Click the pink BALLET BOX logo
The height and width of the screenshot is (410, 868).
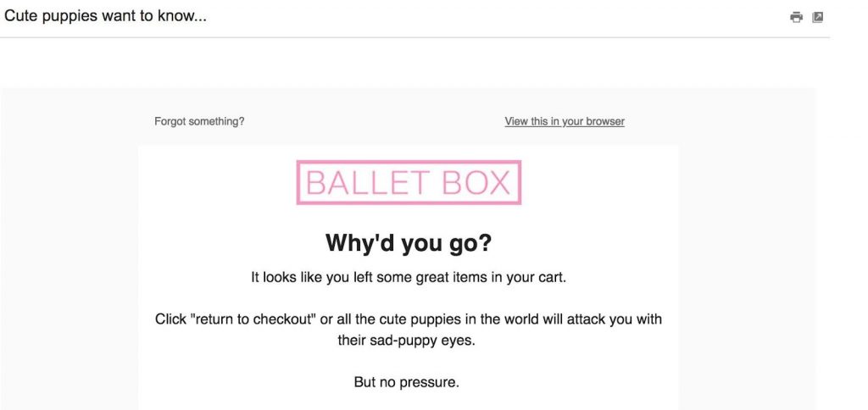tap(409, 182)
